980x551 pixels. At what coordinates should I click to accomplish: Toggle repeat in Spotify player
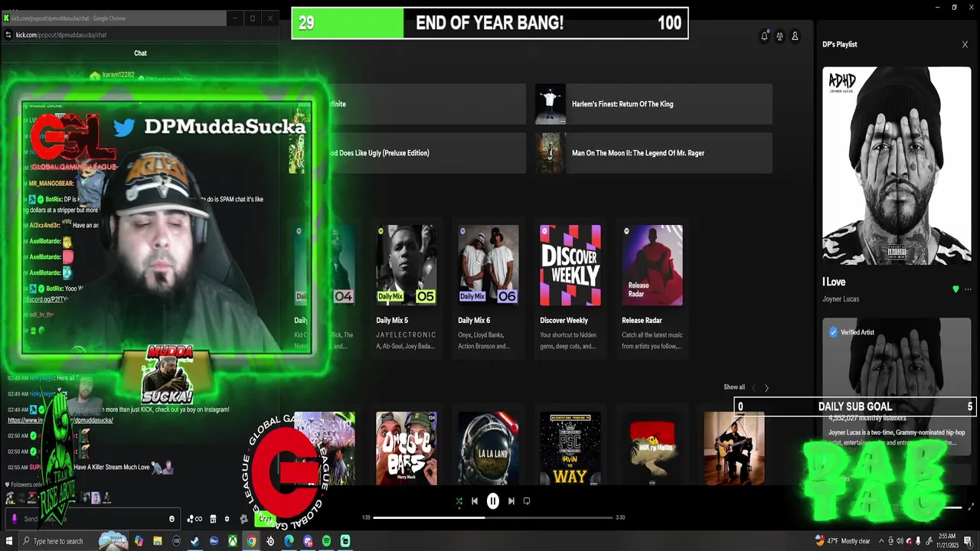click(x=527, y=501)
